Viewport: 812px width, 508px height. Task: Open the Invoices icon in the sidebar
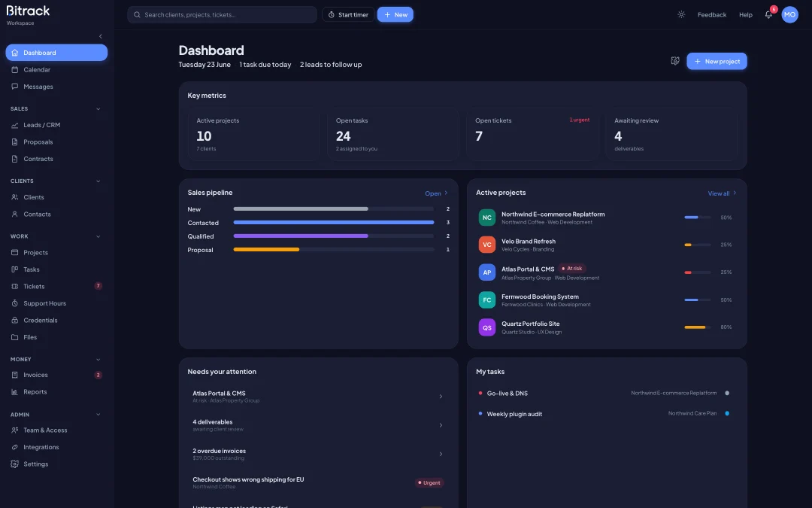point(14,375)
